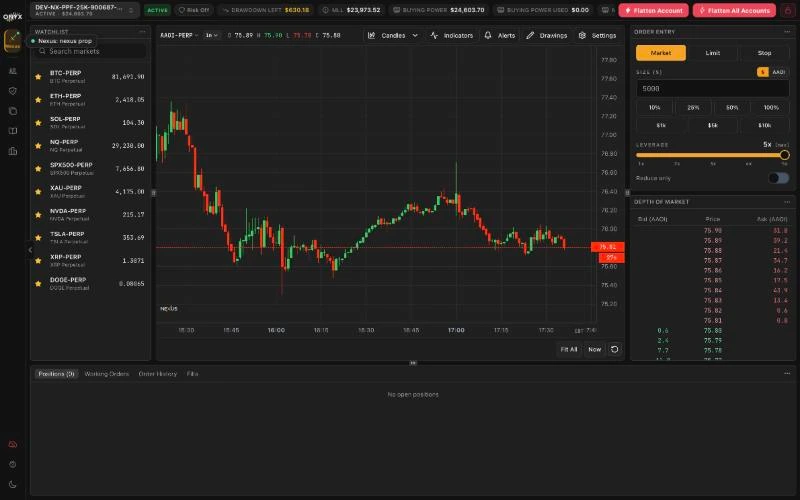Screen dimensions: 800x500
Task: Set size to 50% preset
Action: (x=732, y=108)
